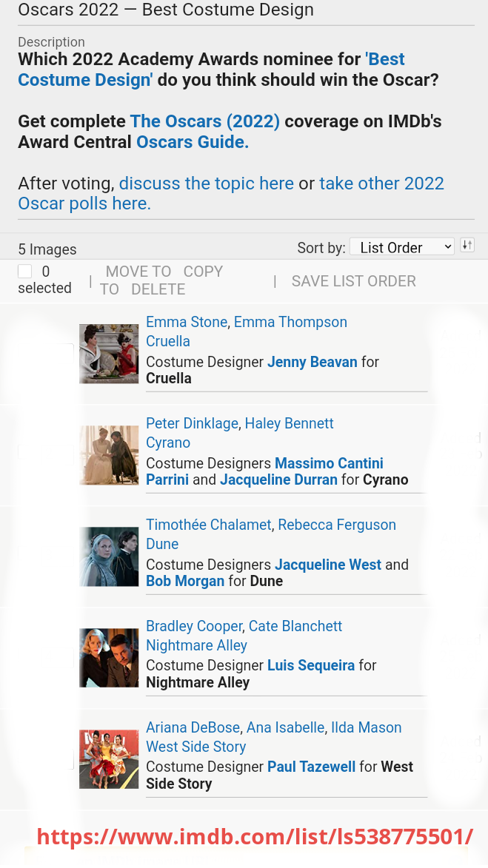Image resolution: width=488 pixels, height=868 pixels.
Task: Toggle the sort order direction icon
Action: click(x=467, y=246)
